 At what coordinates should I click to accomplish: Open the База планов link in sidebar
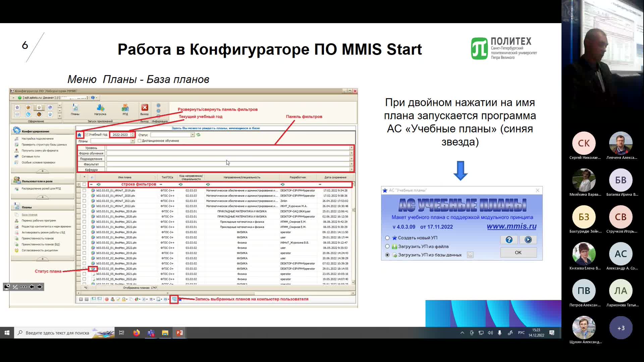point(30,215)
